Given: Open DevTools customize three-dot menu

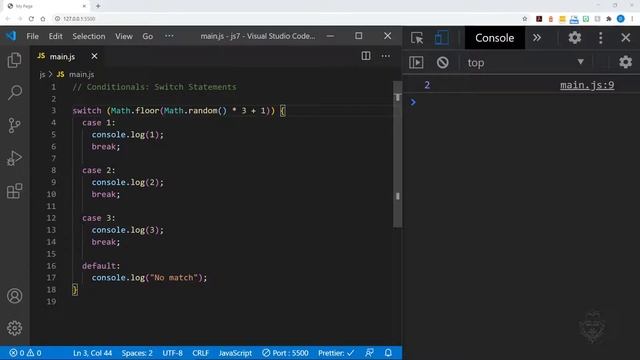Looking at the screenshot, I should click(x=600, y=38).
